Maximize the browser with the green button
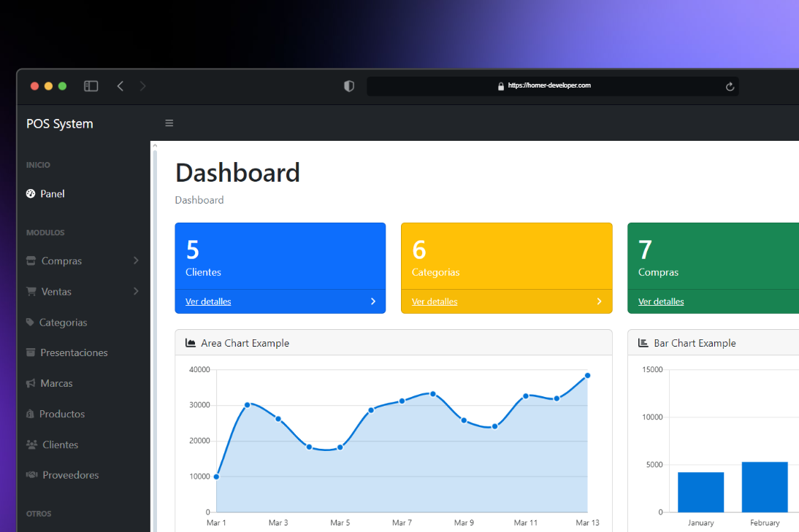The image size is (799, 532). pos(62,86)
